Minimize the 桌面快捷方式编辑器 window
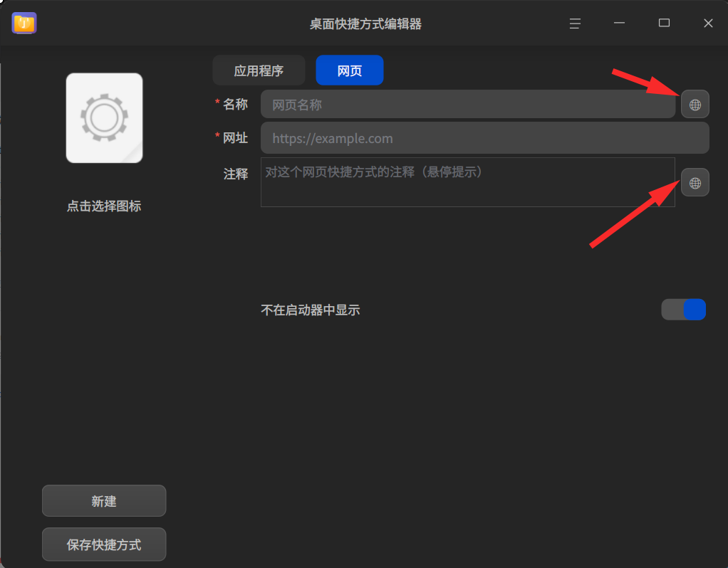Screen dimensions: 728x568 [x=619, y=23]
